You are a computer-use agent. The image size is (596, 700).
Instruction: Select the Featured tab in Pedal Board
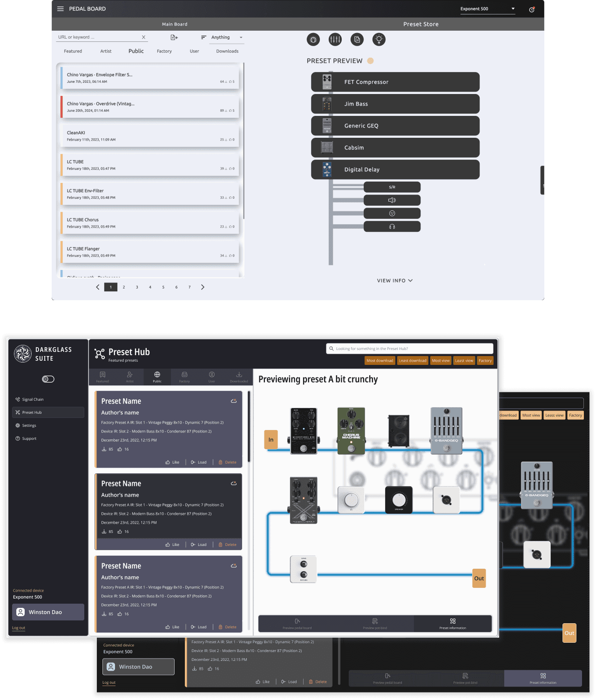(73, 51)
